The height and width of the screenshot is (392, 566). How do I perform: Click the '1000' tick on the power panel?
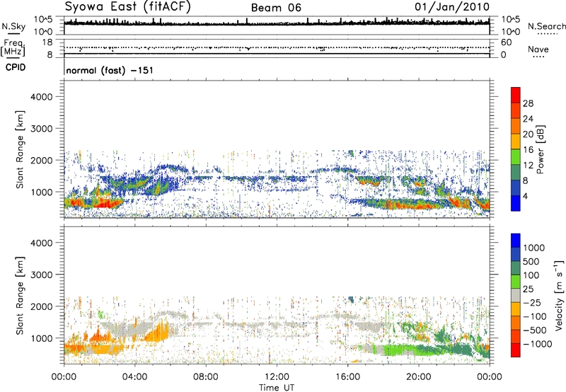[42, 192]
